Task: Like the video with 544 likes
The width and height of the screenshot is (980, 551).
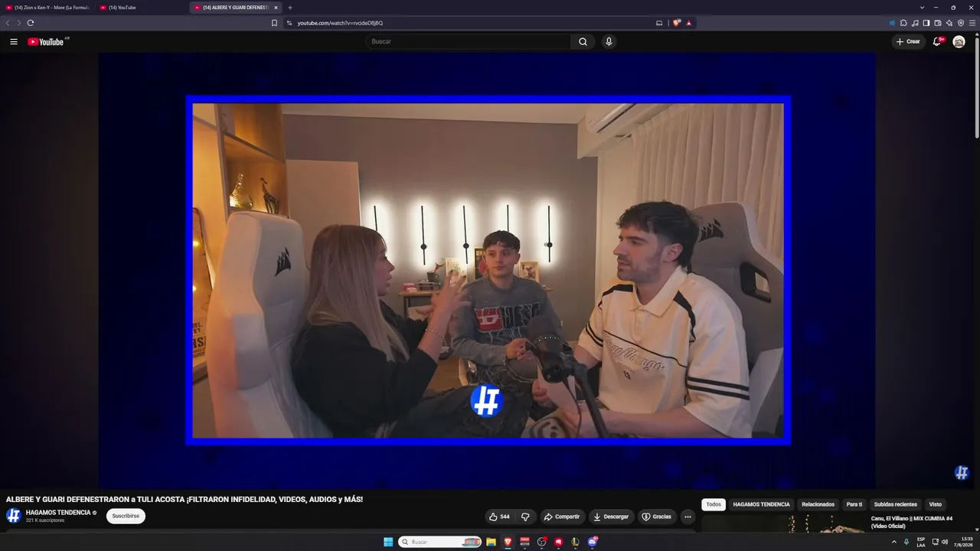Action: point(499,517)
